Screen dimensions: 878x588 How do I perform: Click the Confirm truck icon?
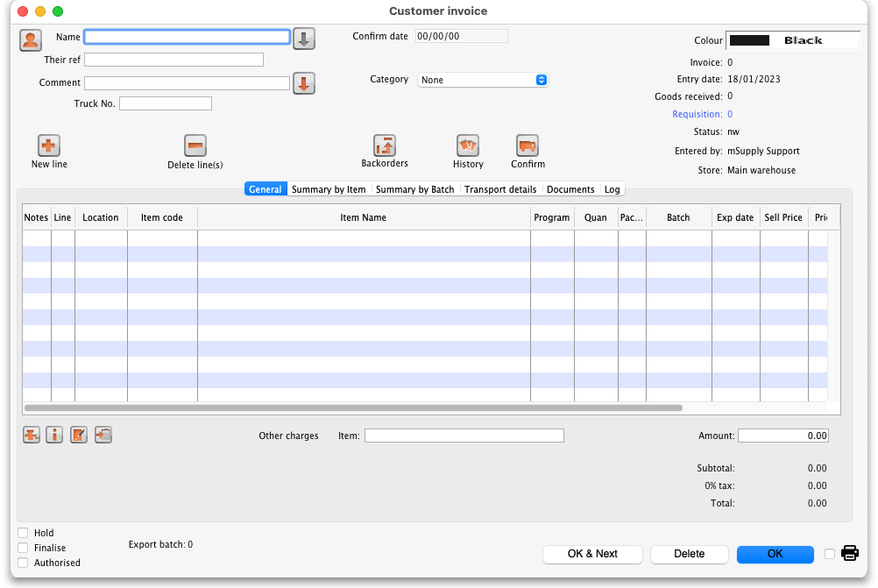pos(528,146)
